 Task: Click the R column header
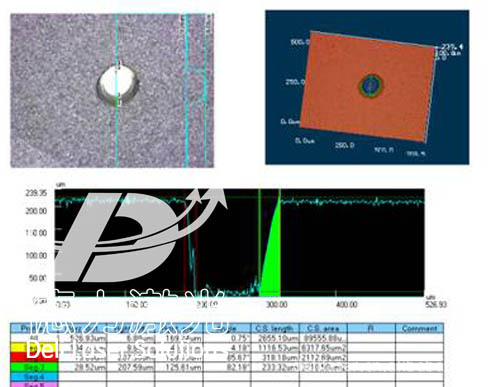(371, 328)
